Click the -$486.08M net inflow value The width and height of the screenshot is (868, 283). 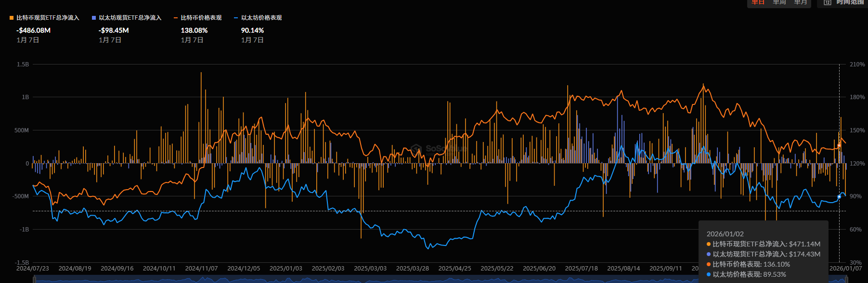(33, 30)
